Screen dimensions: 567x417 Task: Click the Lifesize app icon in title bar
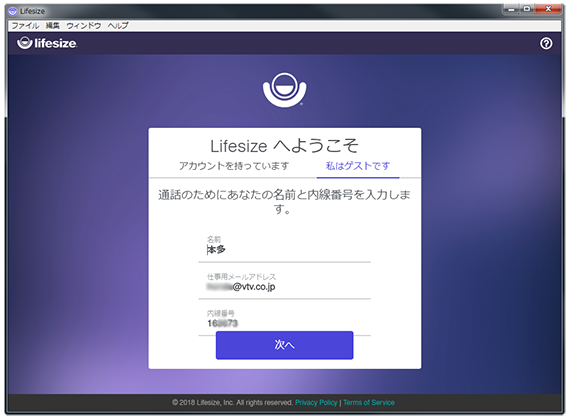pos(13,11)
